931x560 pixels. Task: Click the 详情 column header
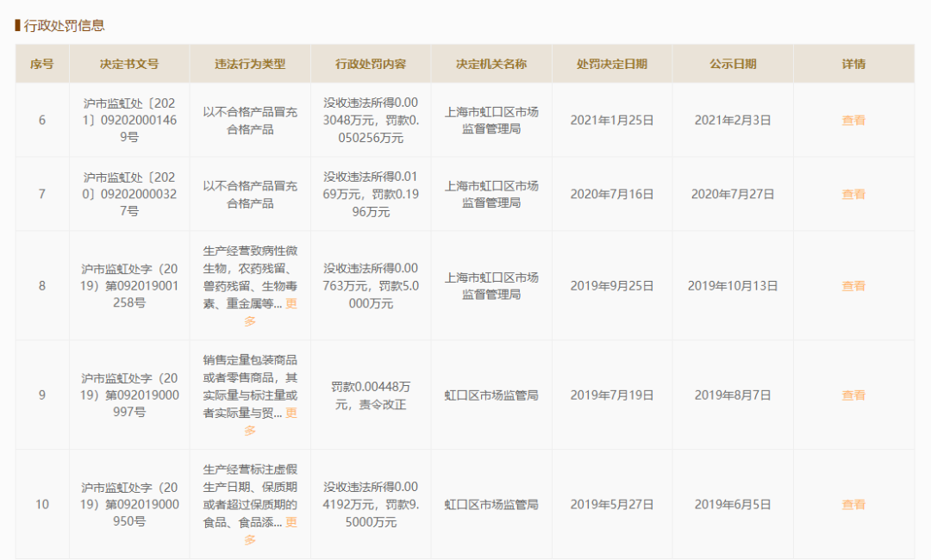point(853,64)
